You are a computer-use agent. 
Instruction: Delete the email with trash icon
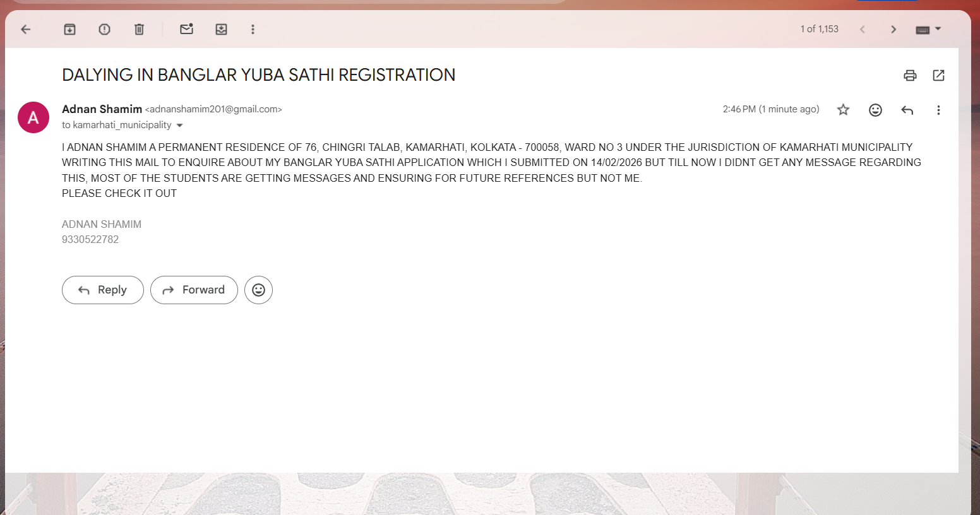tap(140, 29)
